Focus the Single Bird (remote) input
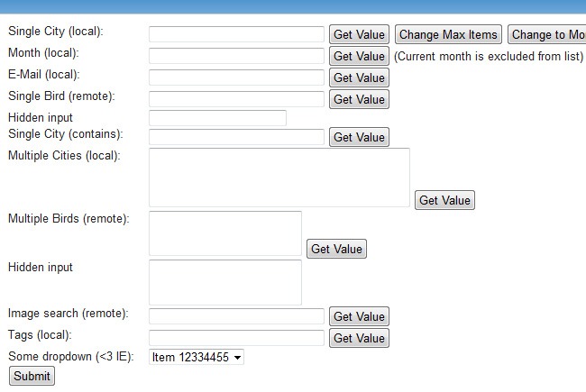 click(x=236, y=99)
